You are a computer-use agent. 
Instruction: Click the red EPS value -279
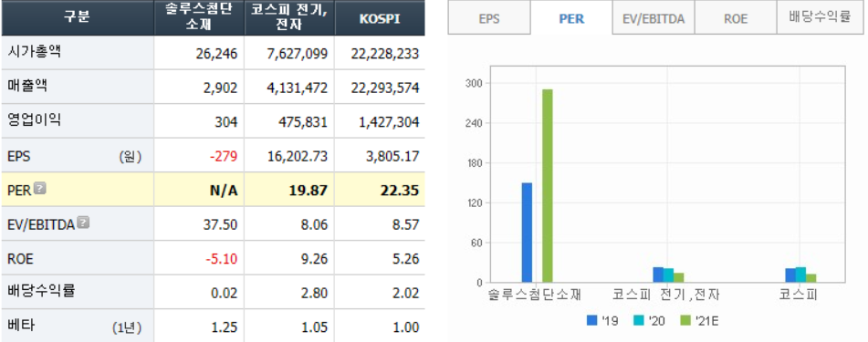click(224, 157)
